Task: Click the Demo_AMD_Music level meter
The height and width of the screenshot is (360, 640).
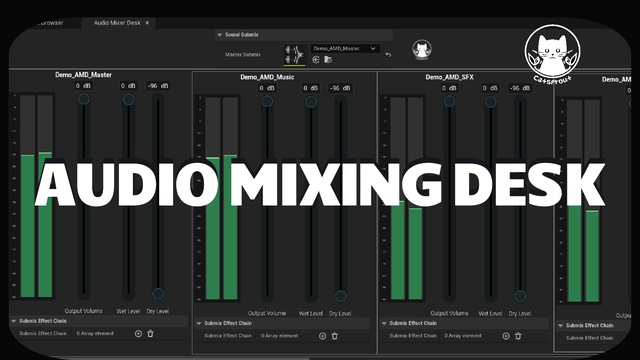Action: (222, 199)
